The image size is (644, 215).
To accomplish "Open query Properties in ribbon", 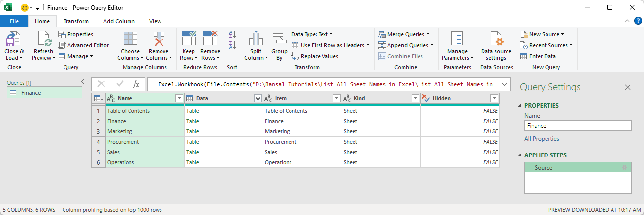I will (x=75, y=34).
